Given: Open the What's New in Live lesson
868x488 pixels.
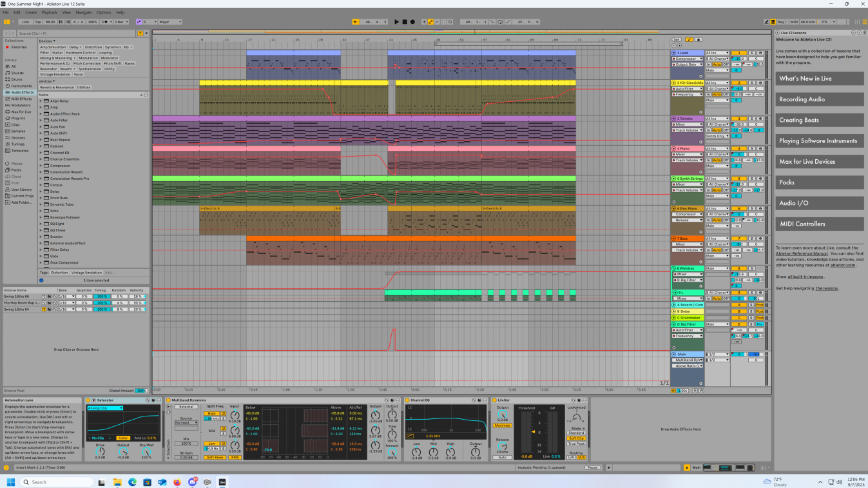Looking at the screenshot, I should pyautogui.click(x=820, y=79).
